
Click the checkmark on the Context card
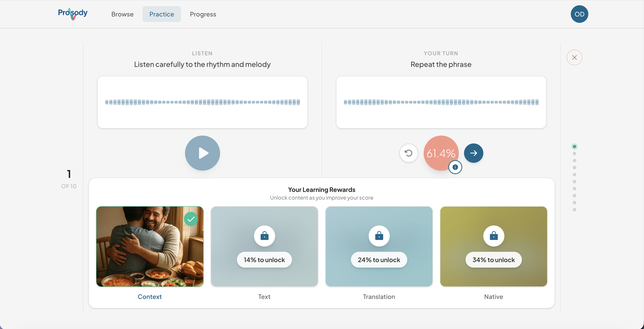191,218
